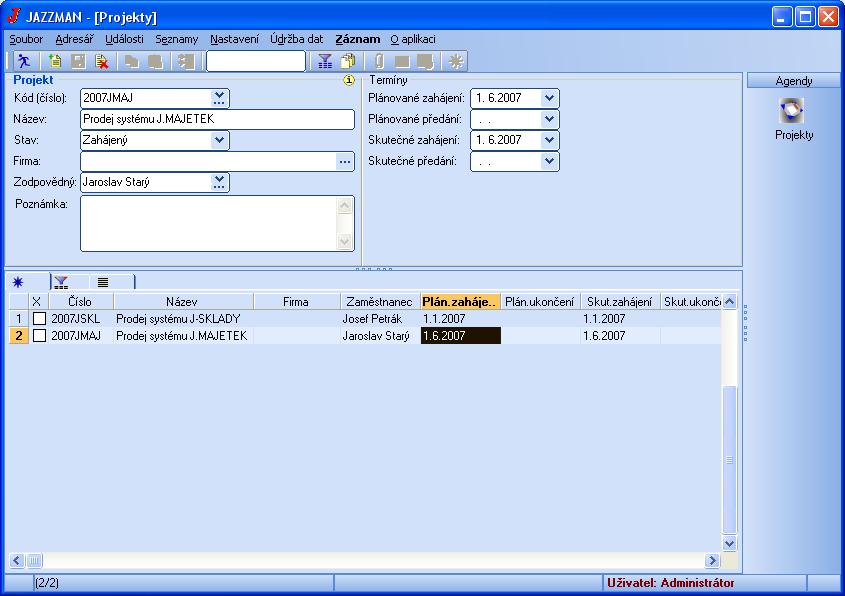Select grid cell 2007JMAJ

click(81, 336)
